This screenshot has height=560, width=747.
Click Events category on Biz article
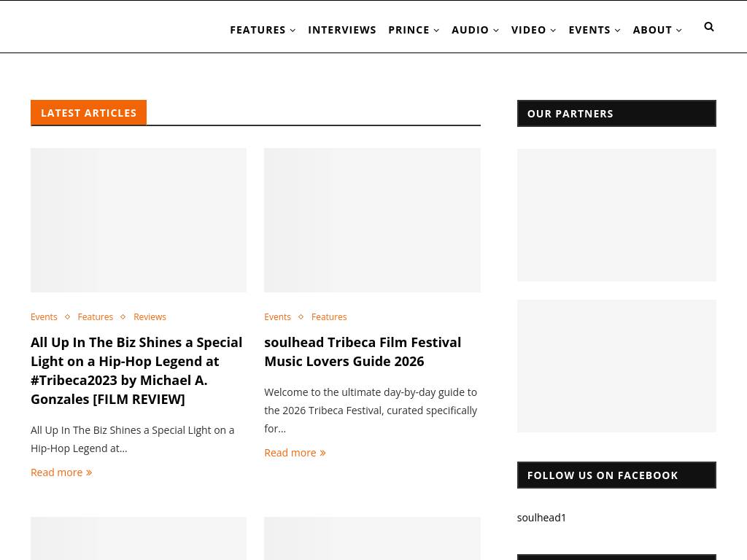pyautogui.click(x=44, y=316)
